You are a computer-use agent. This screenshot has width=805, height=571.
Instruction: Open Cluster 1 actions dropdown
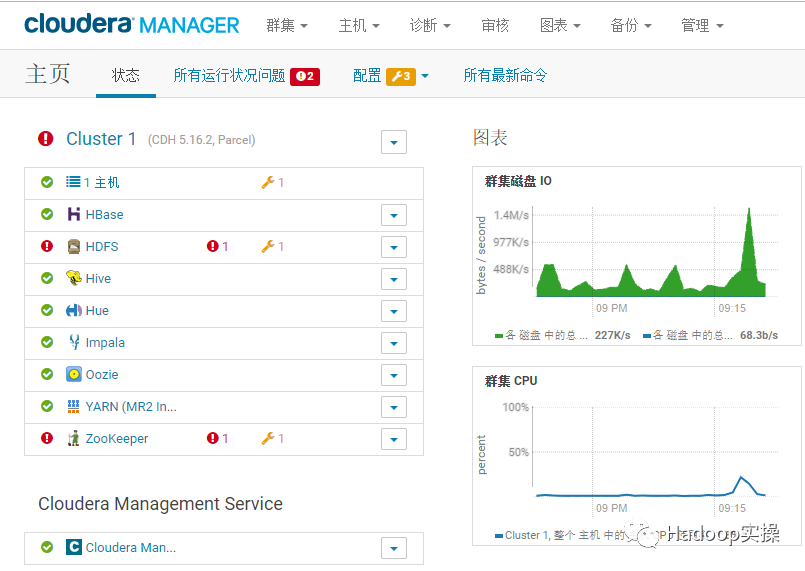pos(394,142)
